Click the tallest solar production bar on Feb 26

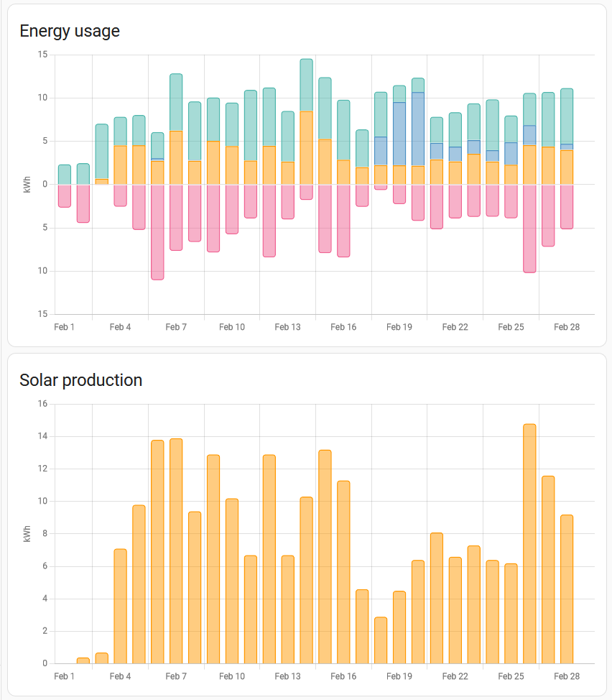coord(529,544)
